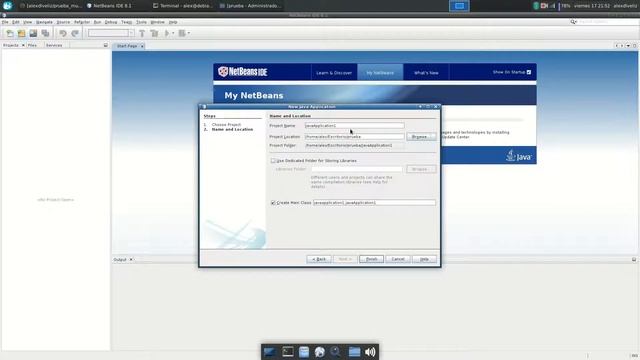Open the Run Project dropdown arrow
Viewport: 640px width, 360px height.
(x=173, y=33)
